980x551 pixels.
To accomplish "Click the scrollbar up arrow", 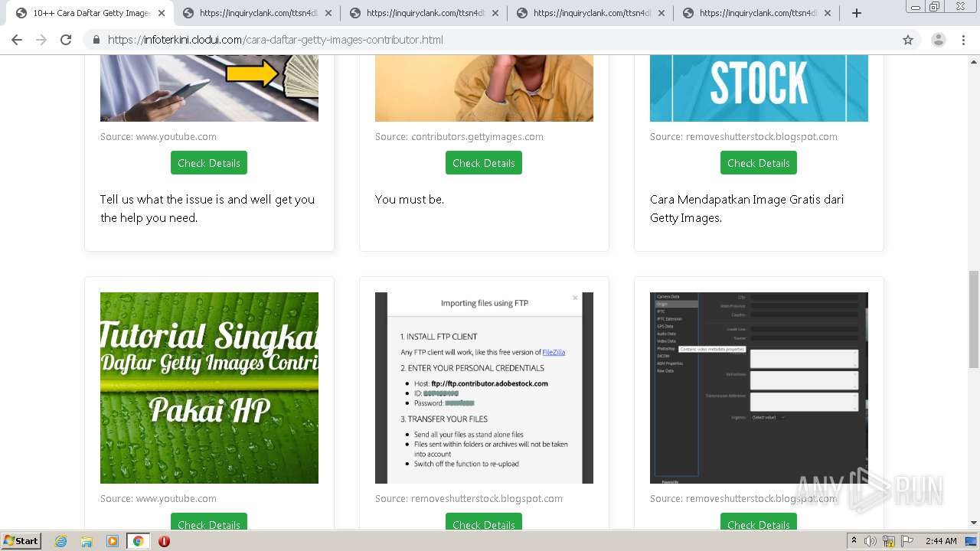I will [973, 62].
